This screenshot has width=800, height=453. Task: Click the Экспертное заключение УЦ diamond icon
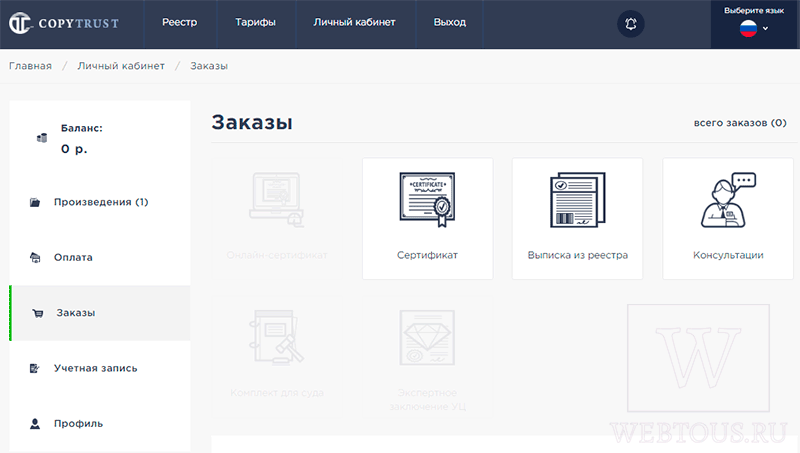pyautogui.click(x=427, y=338)
